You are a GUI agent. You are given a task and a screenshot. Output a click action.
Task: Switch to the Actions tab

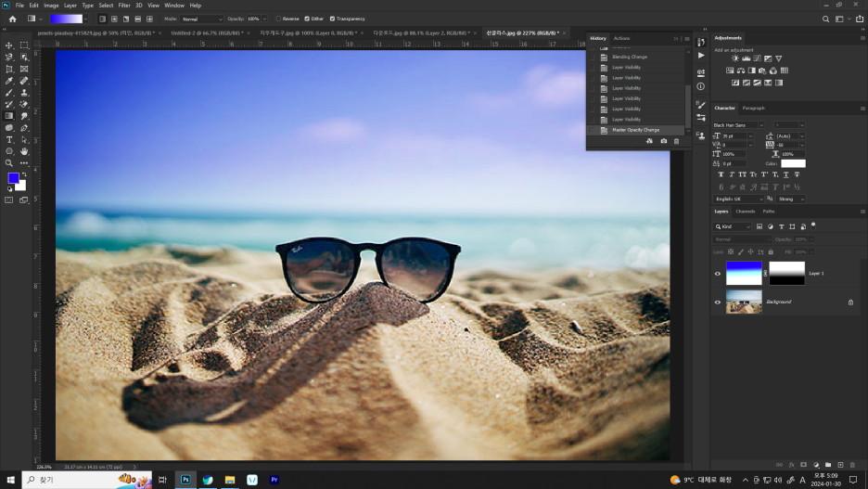pos(621,38)
